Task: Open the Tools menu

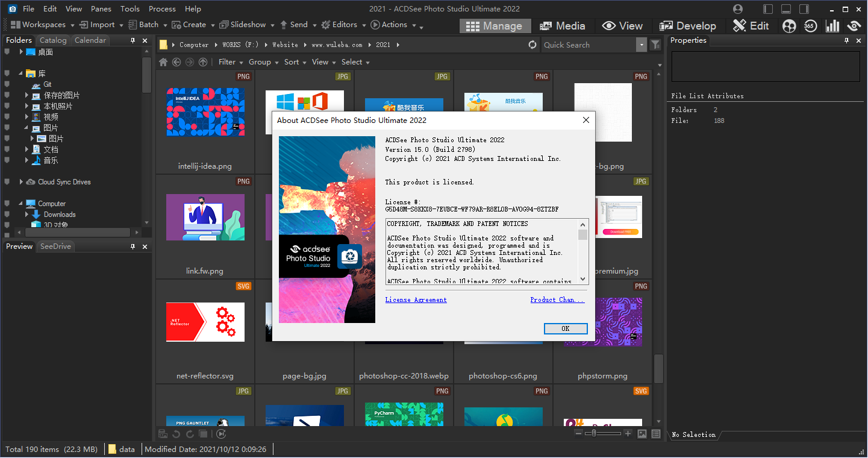Action: point(130,9)
